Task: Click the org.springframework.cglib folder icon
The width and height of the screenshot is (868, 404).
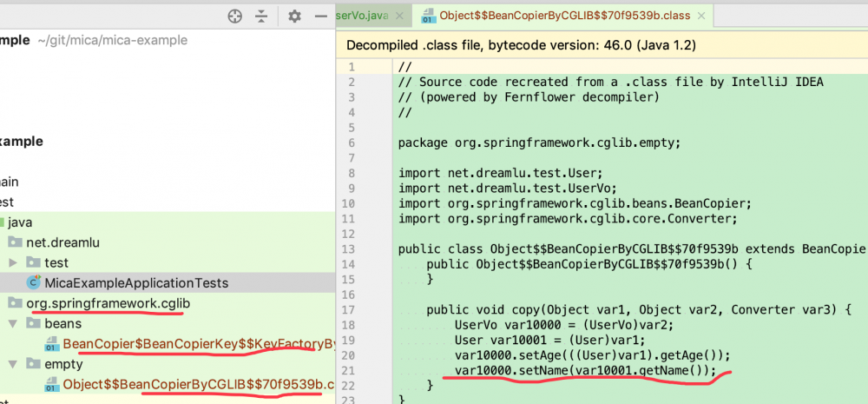Action: tap(15, 303)
